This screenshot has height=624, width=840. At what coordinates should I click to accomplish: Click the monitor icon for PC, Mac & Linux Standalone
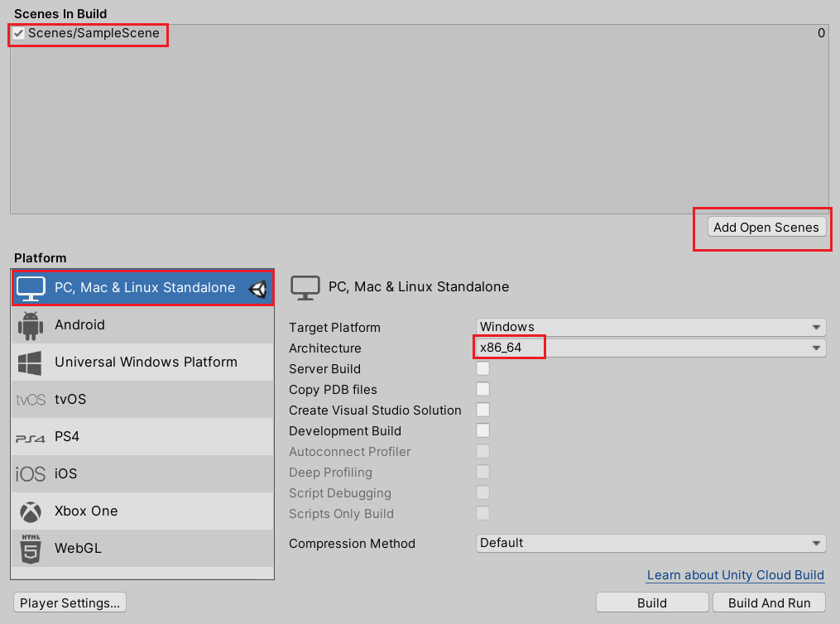coord(31,288)
